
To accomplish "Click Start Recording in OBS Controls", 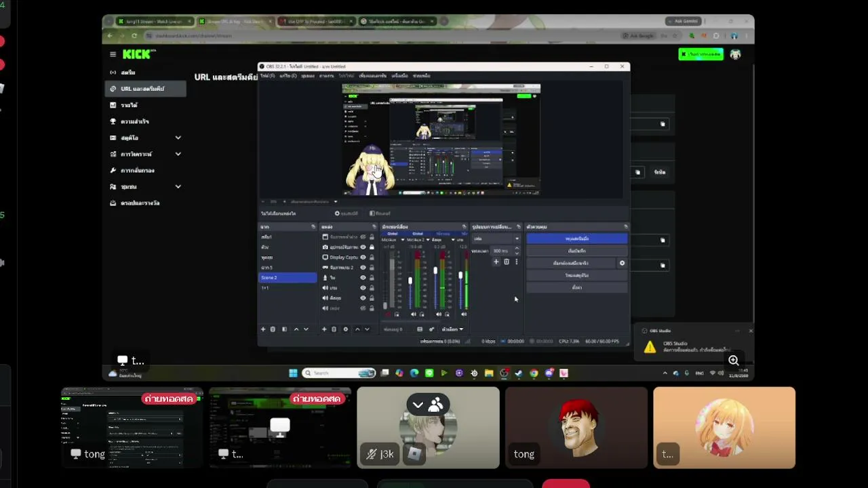I will [577, 251].
